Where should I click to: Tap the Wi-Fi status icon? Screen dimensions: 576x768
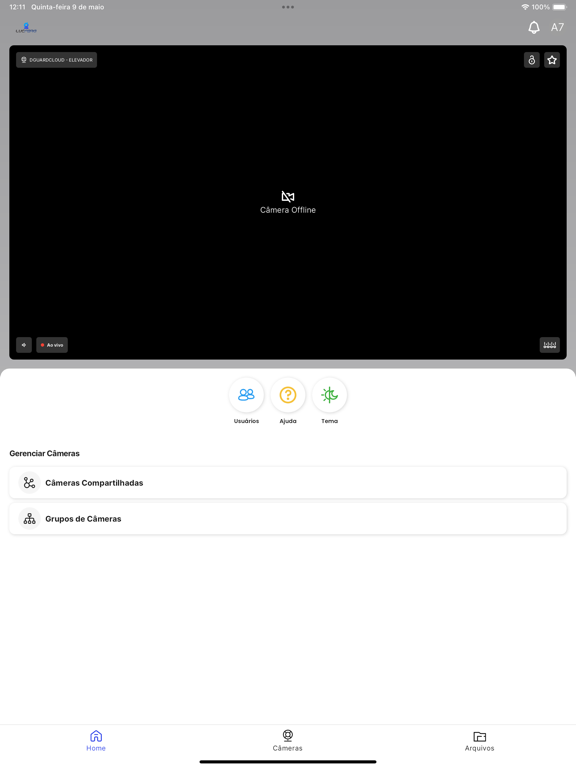coord(525,7)
